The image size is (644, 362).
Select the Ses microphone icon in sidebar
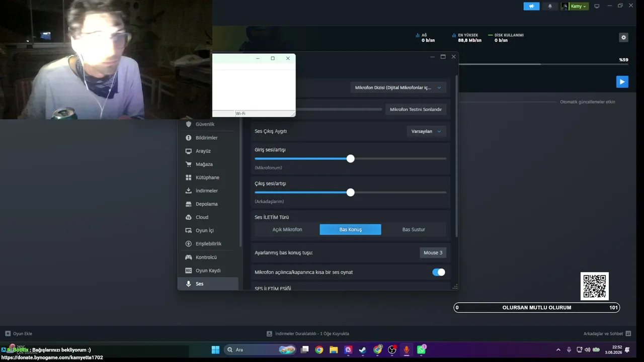pyautogui.click(x=189, y=284)
